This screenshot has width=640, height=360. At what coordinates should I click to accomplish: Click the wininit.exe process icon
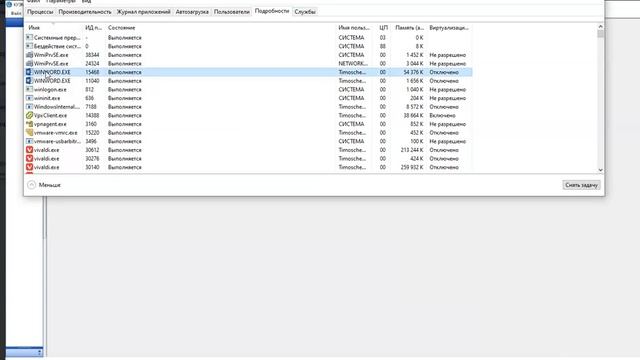[29, 98]
